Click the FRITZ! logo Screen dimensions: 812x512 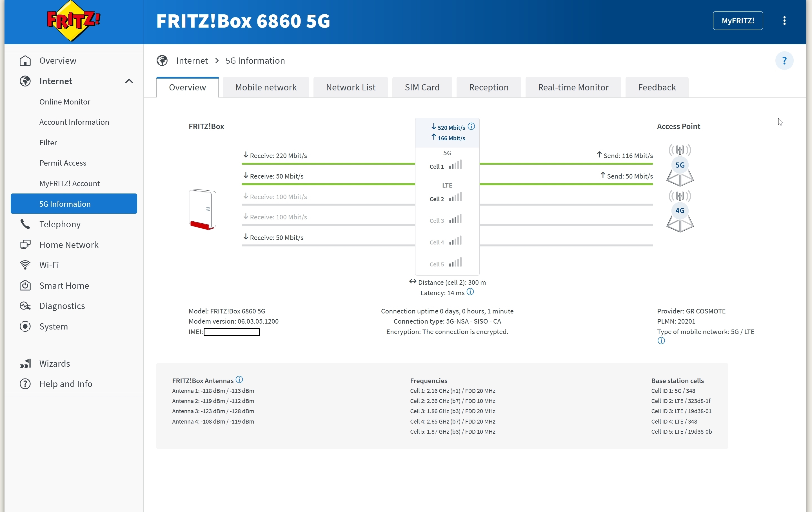[73, 21]
